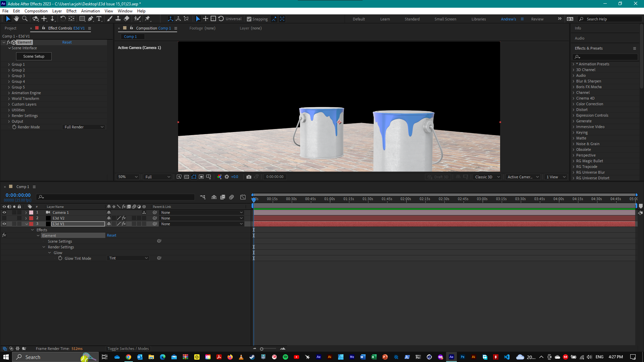Show the E3d V2 layer
This screenshot has height=362, width=644.
[x=4, y=218]
